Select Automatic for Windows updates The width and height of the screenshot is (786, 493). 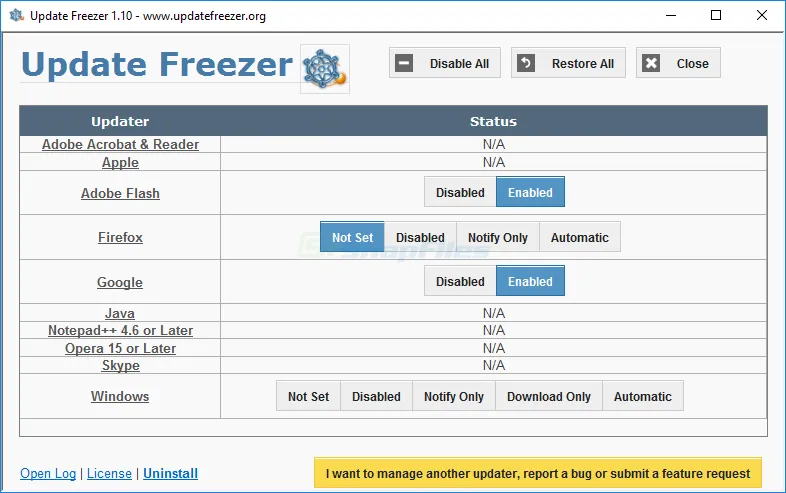643,396
